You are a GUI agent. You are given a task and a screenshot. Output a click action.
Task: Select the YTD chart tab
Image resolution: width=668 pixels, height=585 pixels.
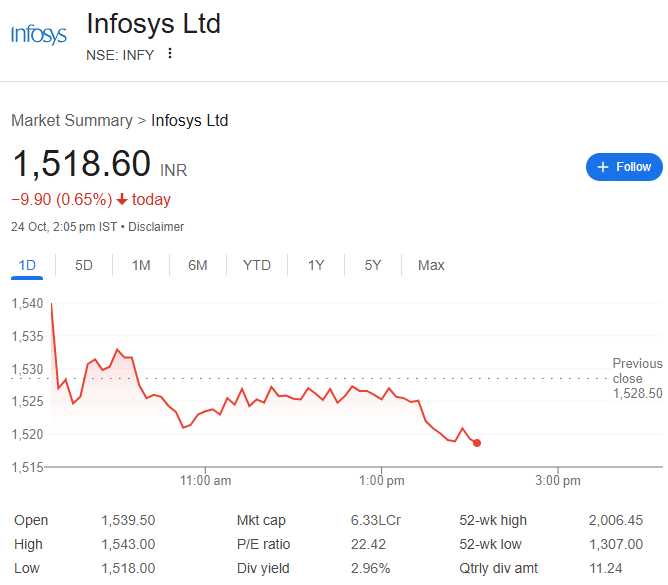pyautogui.click(x=257, y=265)
